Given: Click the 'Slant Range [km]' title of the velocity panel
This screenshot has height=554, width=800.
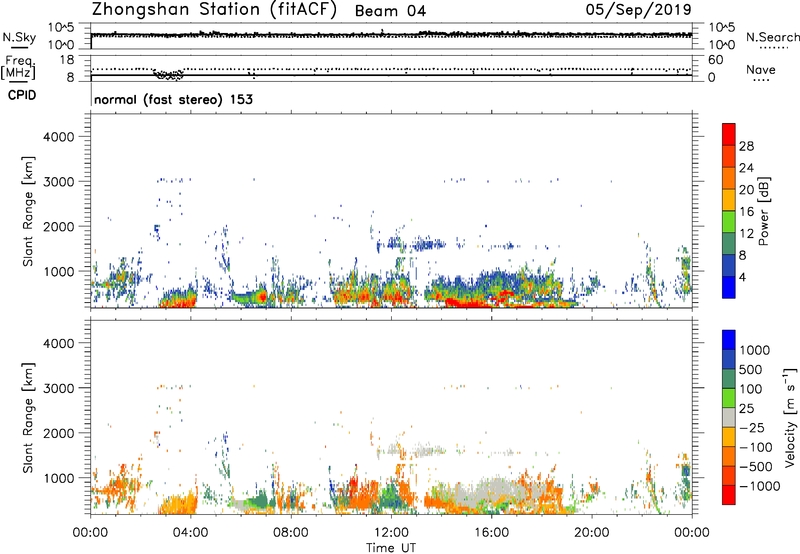Looking at the screenshot, I should point(28,418).
